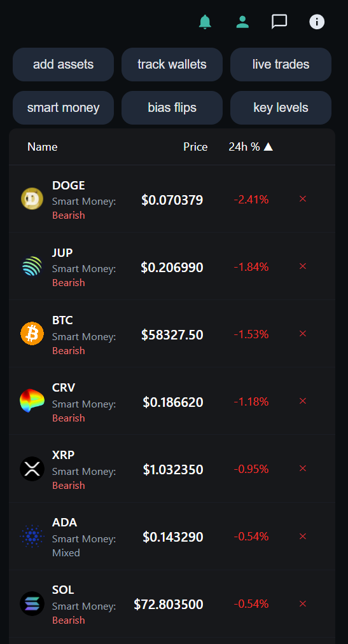Viewport: 348px width, 644px height.
Task: Open the chat message icon
Action: tap(279, 22)
